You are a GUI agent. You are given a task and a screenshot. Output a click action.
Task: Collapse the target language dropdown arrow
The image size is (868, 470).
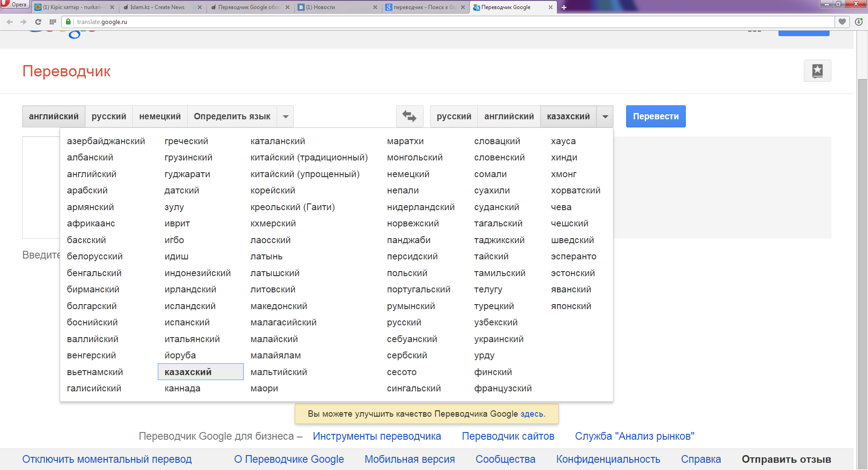pos(605,116)
